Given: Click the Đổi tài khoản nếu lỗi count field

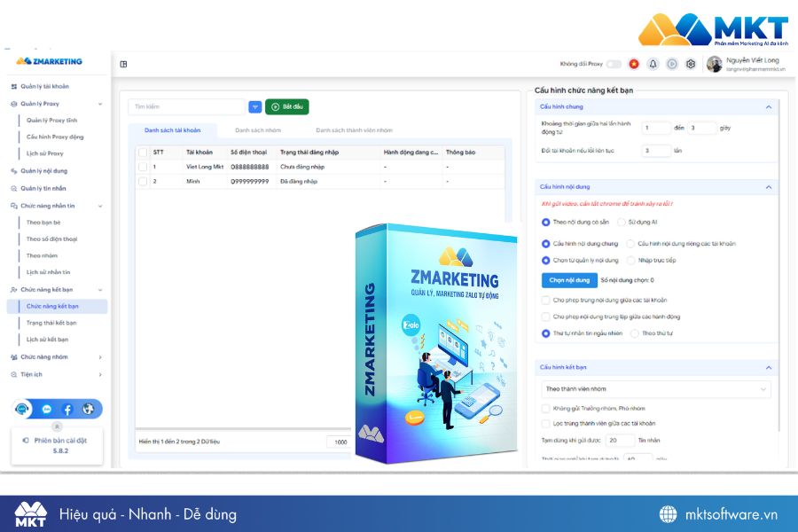Looking at the screenshot, I should coord(656,151).
